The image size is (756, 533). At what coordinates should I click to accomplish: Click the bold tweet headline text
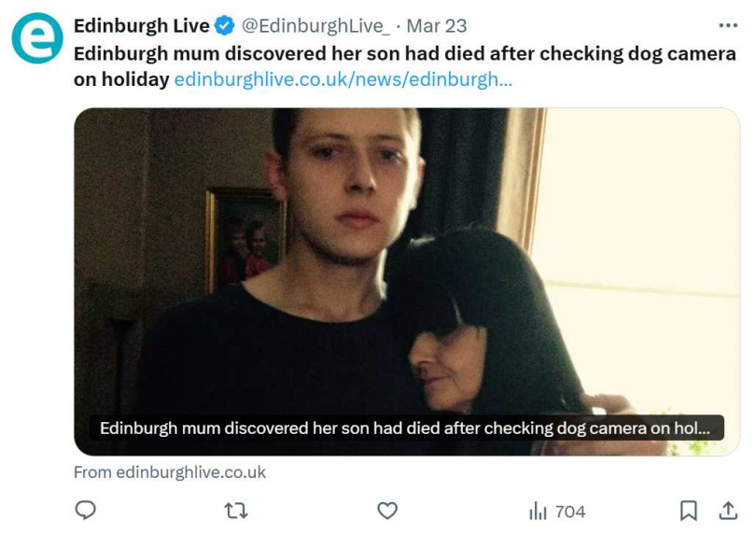404,53
